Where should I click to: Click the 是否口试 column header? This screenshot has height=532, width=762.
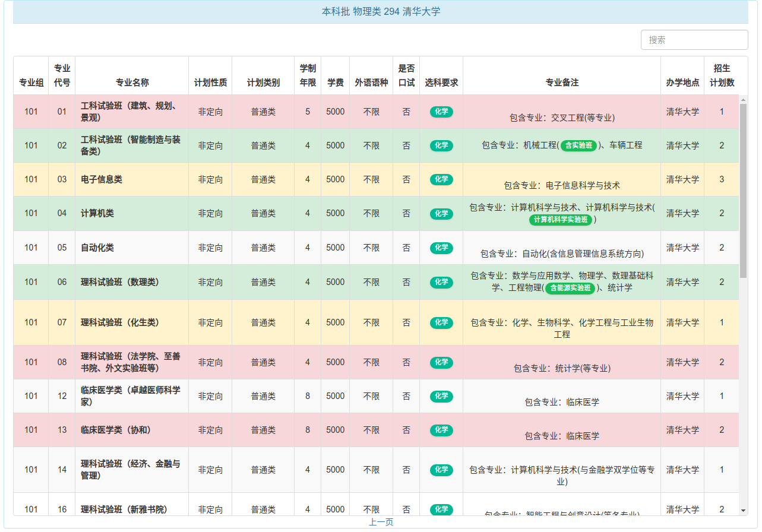click(x=406, y=75)
